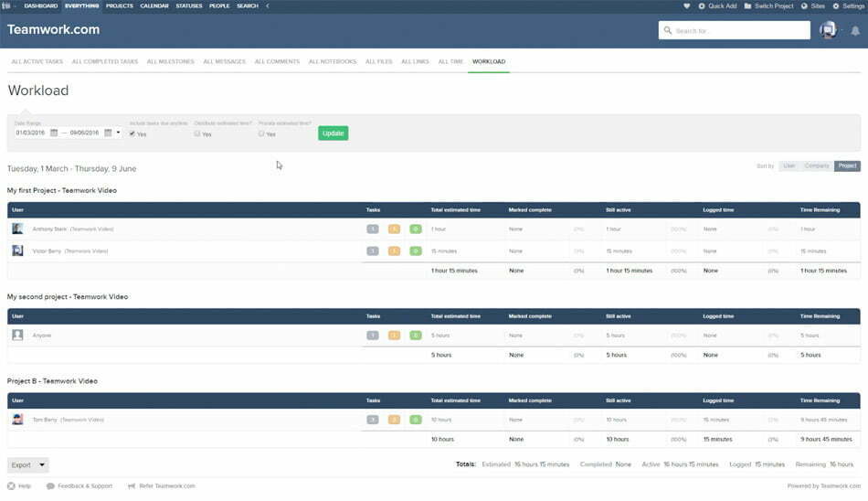Click start date field 01/03/2016
868x501 pixels.
tap(30, 133)
